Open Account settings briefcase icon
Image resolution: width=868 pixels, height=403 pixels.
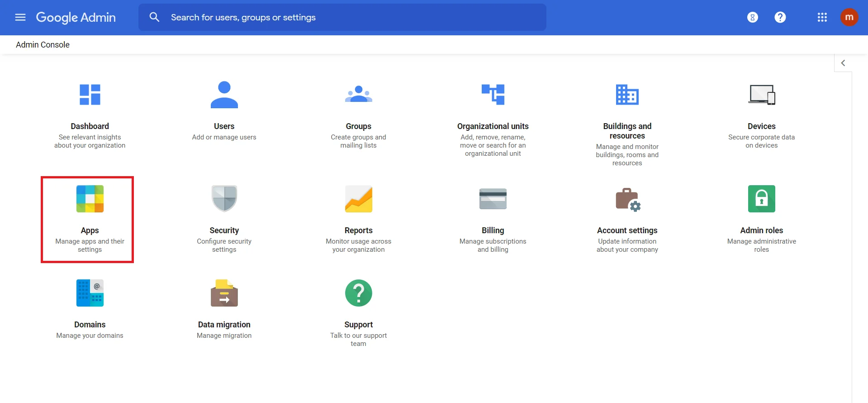coord(627,199)
